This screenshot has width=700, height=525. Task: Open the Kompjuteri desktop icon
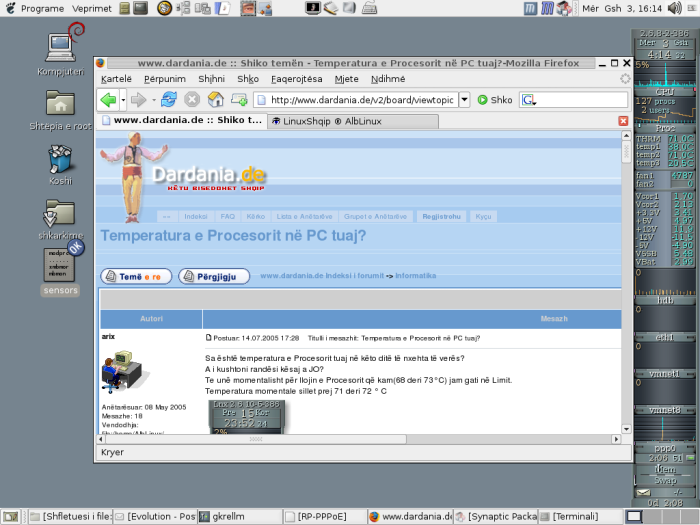point(62,48)
